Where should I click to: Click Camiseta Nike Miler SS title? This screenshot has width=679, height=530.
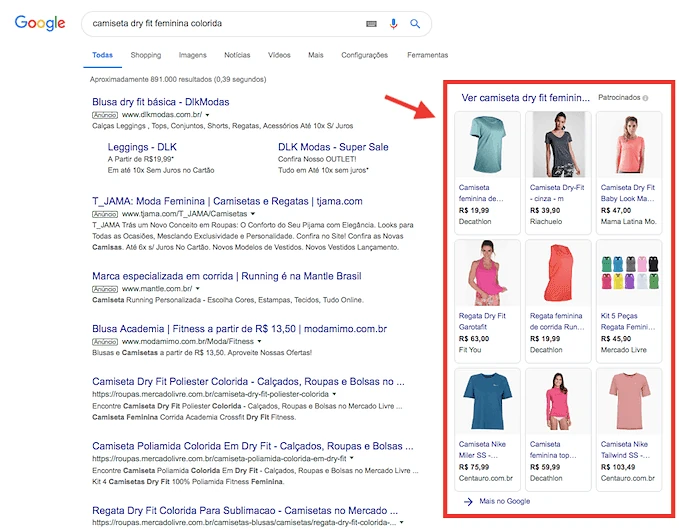pyautogui.click(x=482, y=450)
